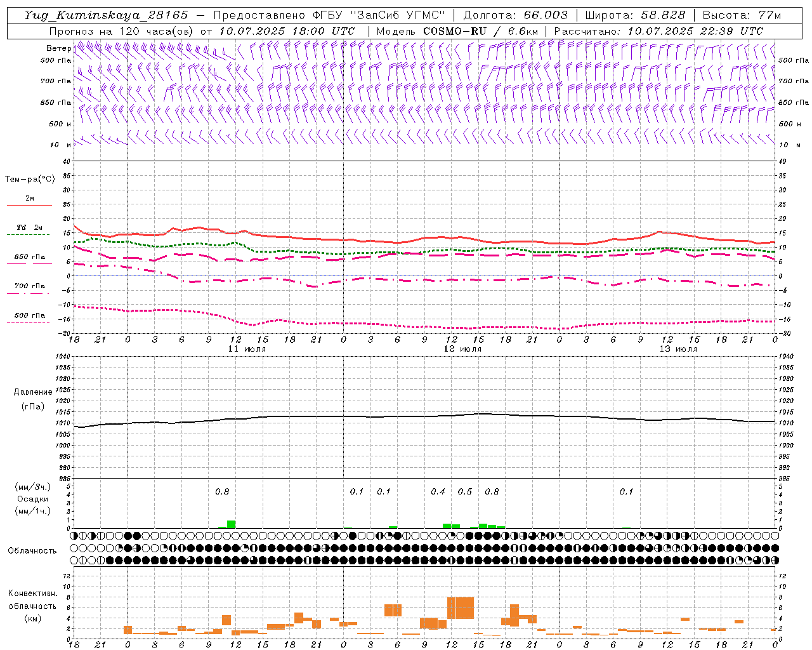This screenshot has height=650, width=812.
Task: Select the 0.4 precipitation amount value
Action: click(x=438, y=492)
